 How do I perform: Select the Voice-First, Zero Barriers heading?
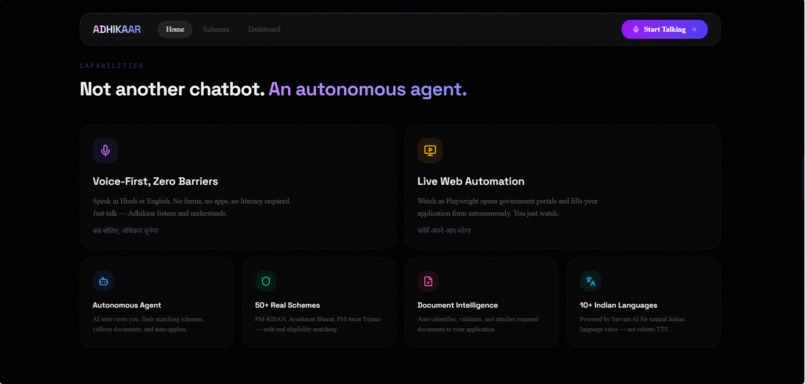(155, 181)
